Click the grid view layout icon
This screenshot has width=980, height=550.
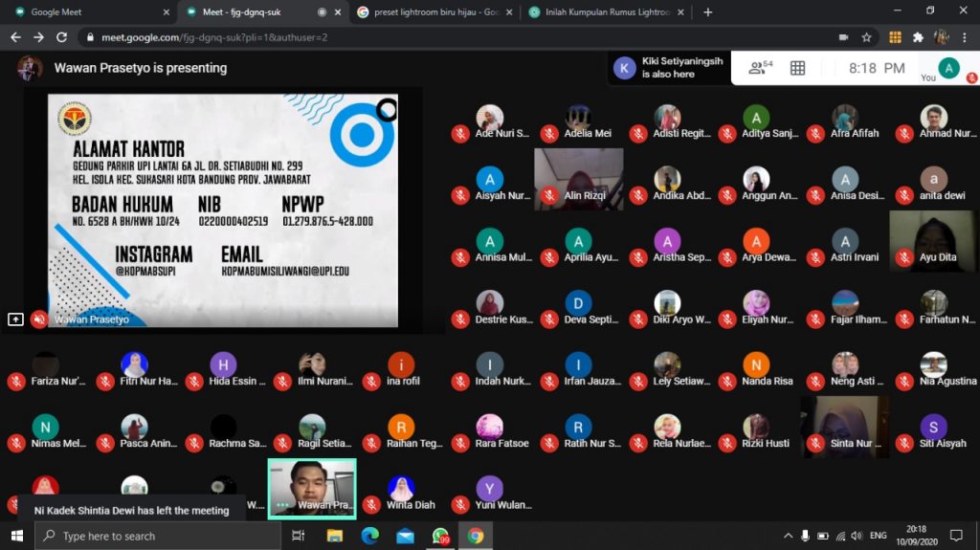[x=797, y=68]
